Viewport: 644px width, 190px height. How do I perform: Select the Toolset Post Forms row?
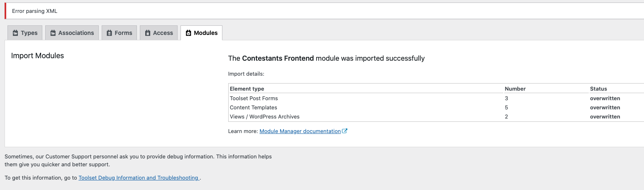click(x=436, y=99)
